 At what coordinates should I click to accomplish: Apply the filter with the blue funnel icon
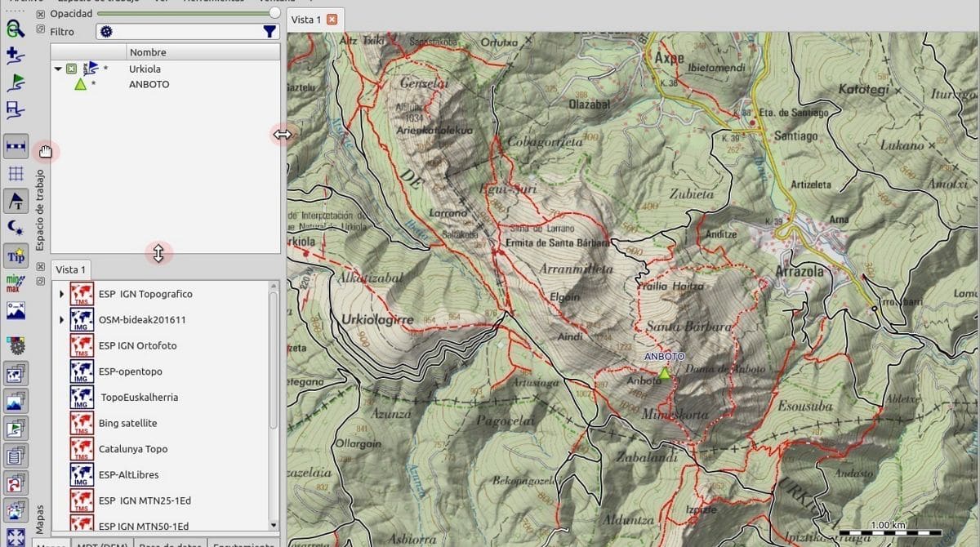click(x=269, y=30)
